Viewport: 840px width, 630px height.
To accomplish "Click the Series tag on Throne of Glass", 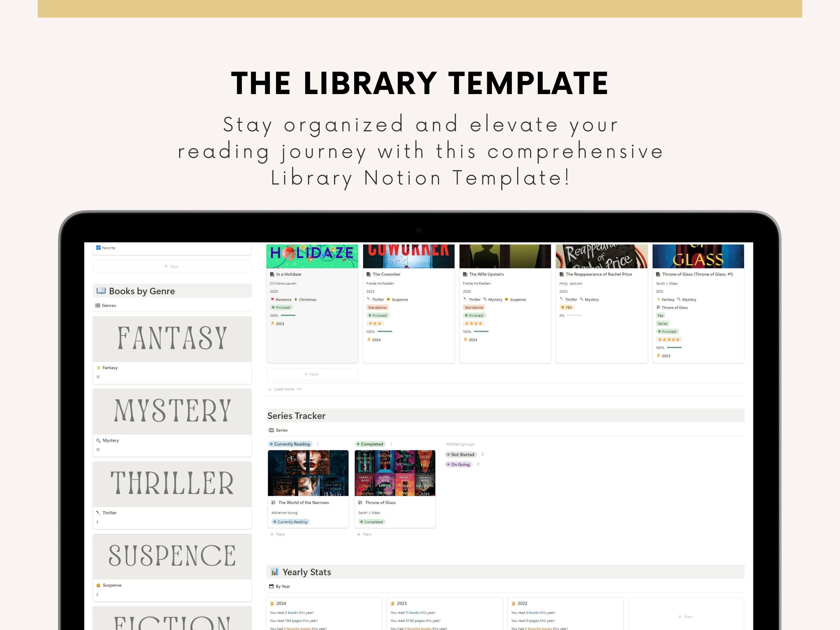I will coord(663,324).
